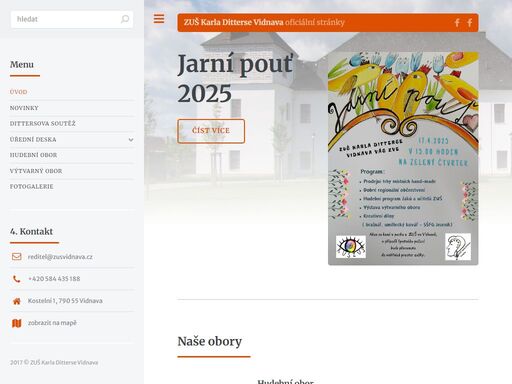Expand the Úřední deska submenu arrow

point(131,140)
